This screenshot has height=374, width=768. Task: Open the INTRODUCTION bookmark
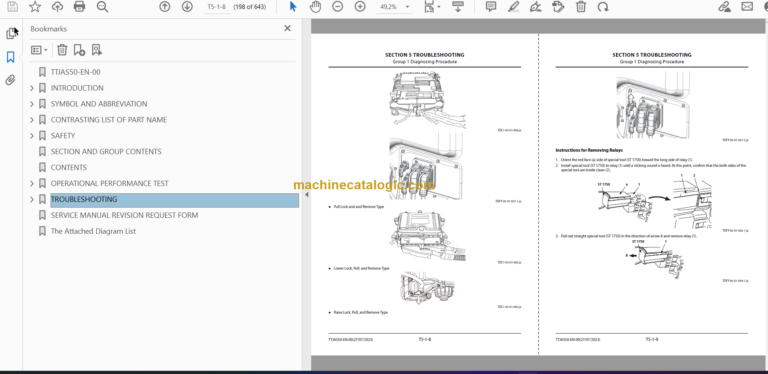77,88
